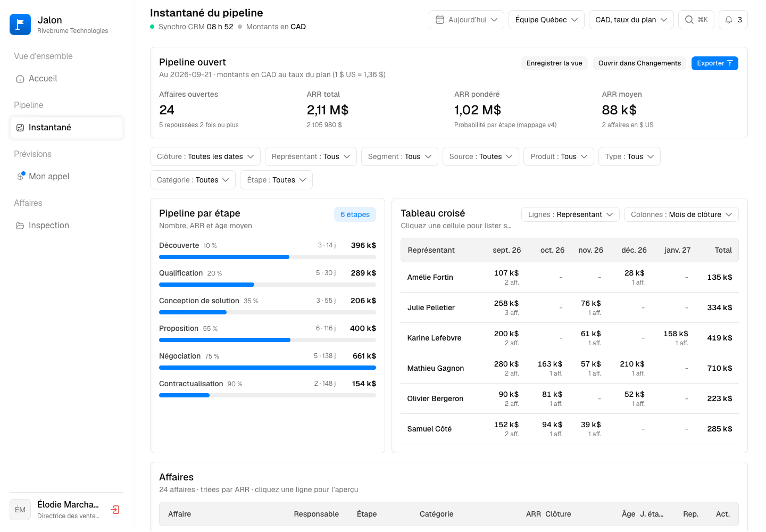Click the Mon appel dollar icon
Screen dimensions: 766x532
click(x=20, y=177)
